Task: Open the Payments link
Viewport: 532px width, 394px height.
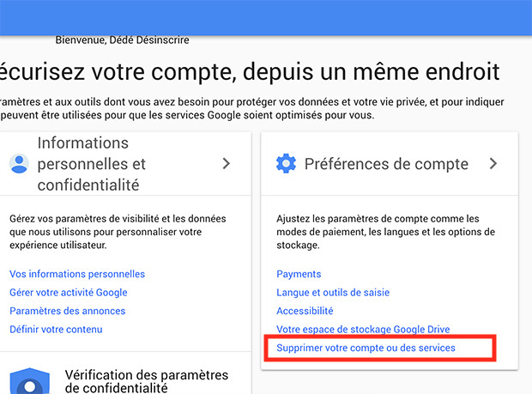Action: [299, 274]
